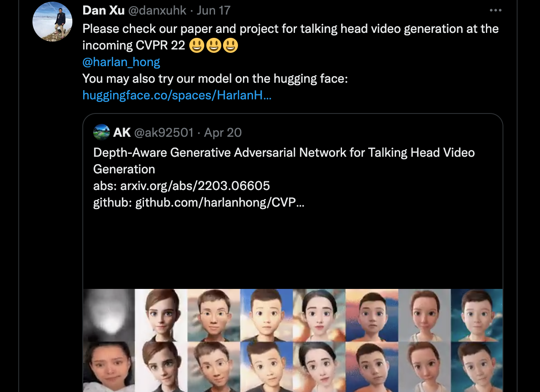
Task: Click the cartoon face with glasses
Action: coord(214,315)
